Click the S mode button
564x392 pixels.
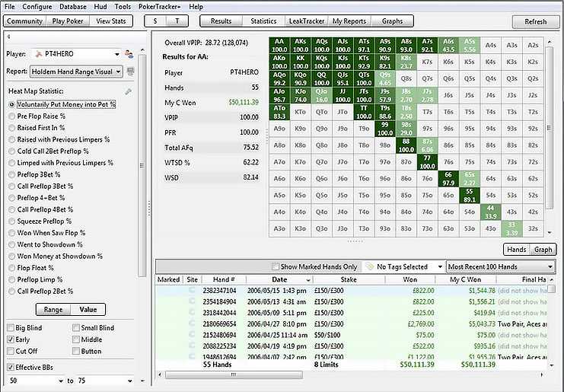tap(155, 21)
